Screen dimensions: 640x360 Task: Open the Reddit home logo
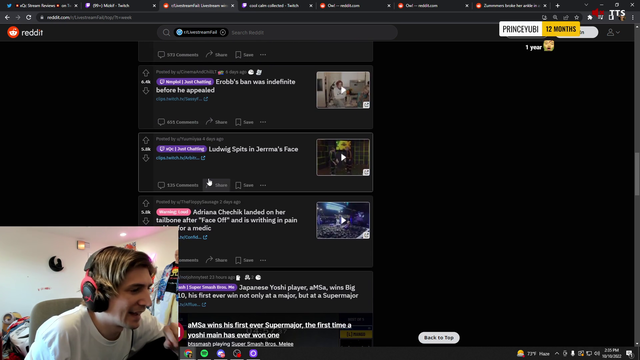25,32
